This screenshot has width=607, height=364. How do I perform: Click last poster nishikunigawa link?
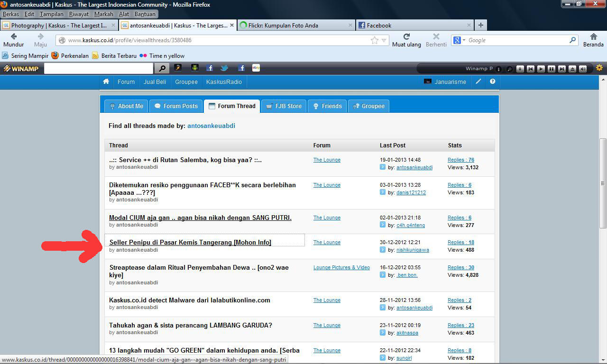coord(413,250)
